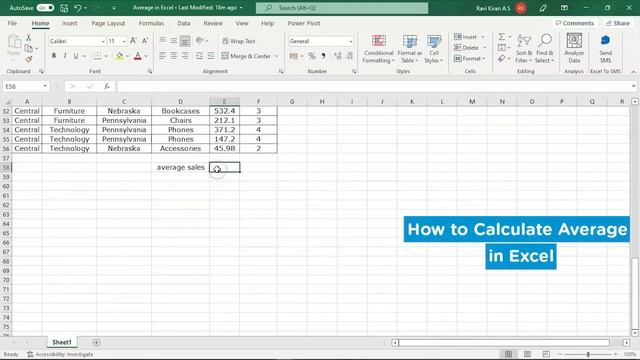Click Decrease Indent icon
The image size is (640, 360).
click(199, 56)
